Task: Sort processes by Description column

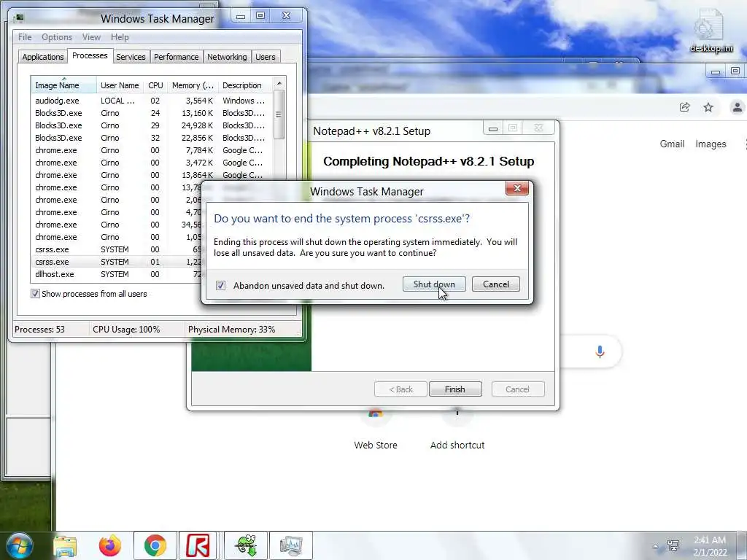Action: pyautogui.click(x=245, y=85)
